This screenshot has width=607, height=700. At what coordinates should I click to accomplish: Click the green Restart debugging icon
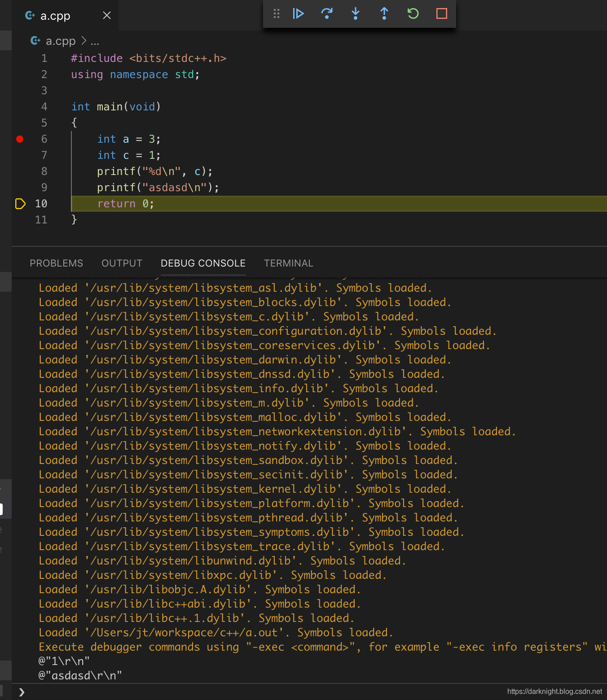point(413,13)
